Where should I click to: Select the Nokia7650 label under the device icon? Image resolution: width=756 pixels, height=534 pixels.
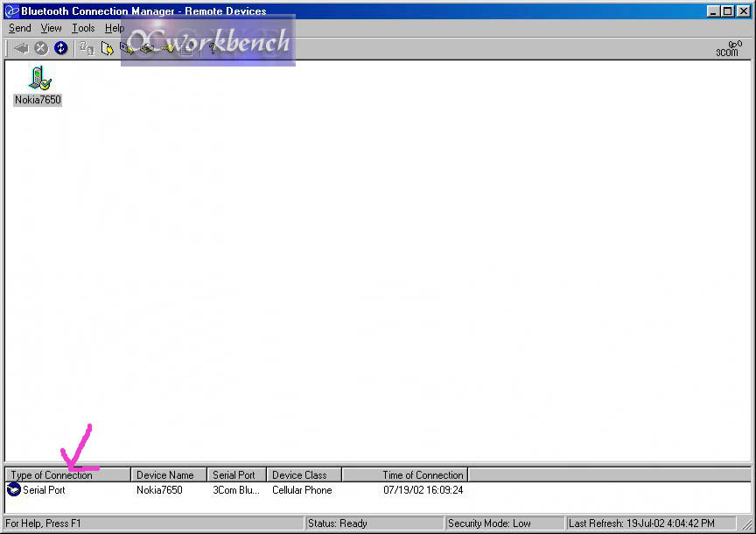[x=38, y=100]
